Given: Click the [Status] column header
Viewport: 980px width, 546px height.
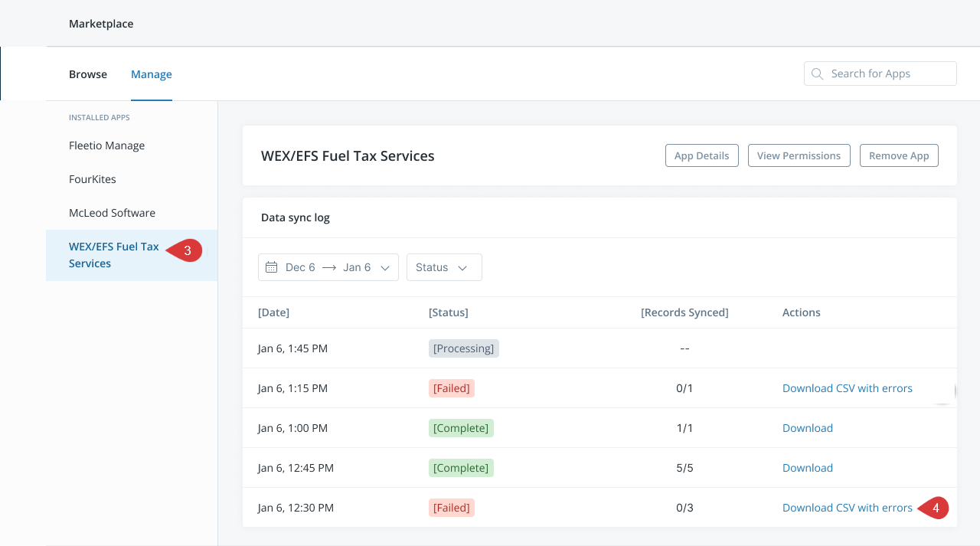Looking at the screenshot, I should (x=449, y=312).
